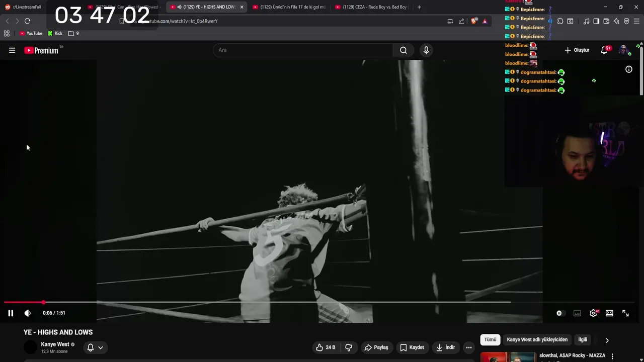Click the search magnifier button
The image size is (644, 362).
(x=404, y=50)
